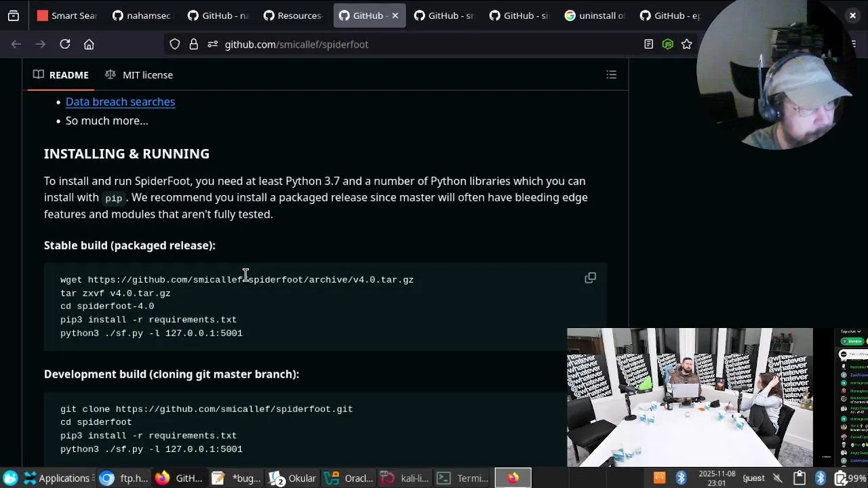868x488 pixels.
Task: Click the 'Development build' heading text
Action: coord(172,374)
